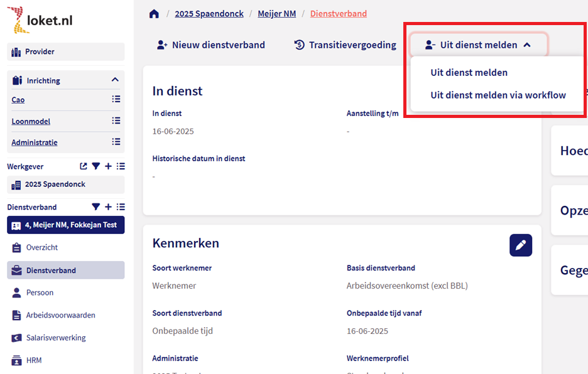This screenshot has width=588, height=374.
Task: Click the home icon in breadcrumb
Action: tap(154, 14)
